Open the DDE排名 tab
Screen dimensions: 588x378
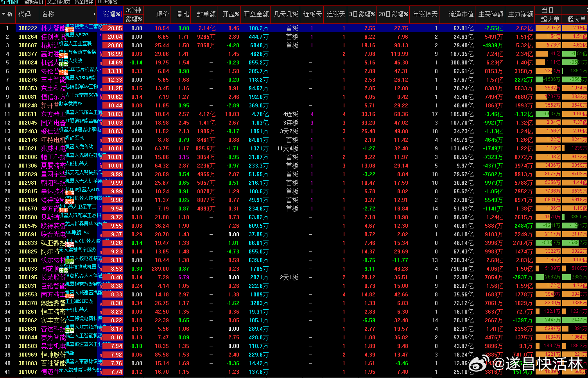tap(107, 2)
